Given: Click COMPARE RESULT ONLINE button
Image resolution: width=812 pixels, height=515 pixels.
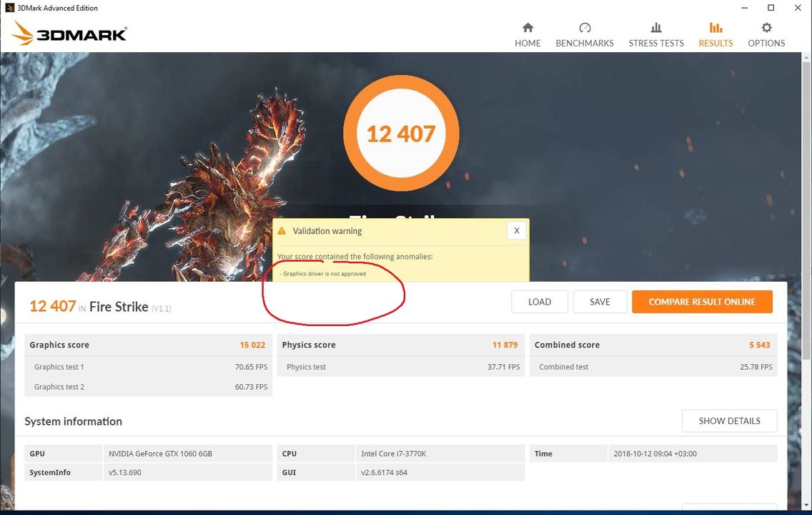Looking at the screenshot, I should [x=702, y=302].
